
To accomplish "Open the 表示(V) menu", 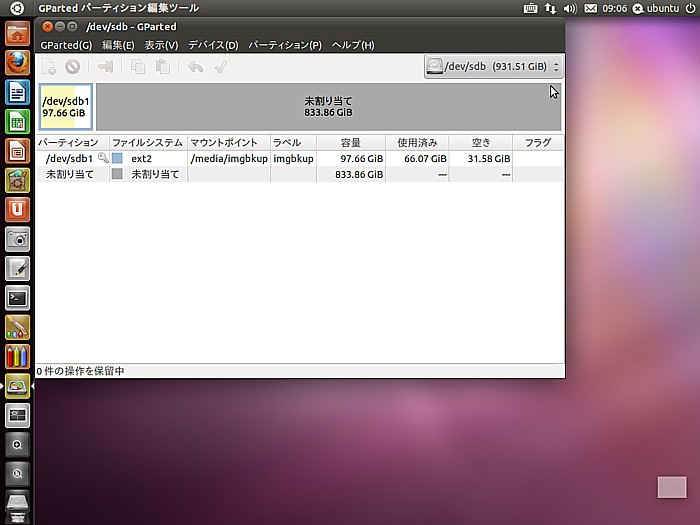I will coord(161,45).
